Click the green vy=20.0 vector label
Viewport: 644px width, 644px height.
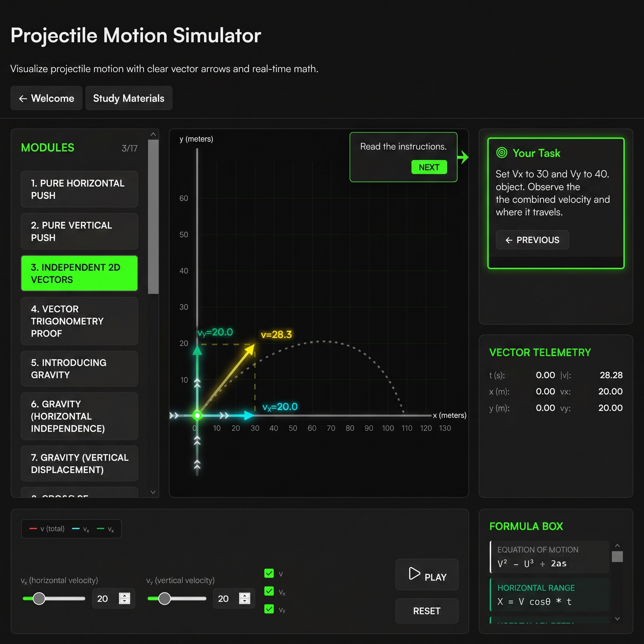(215, 332)
